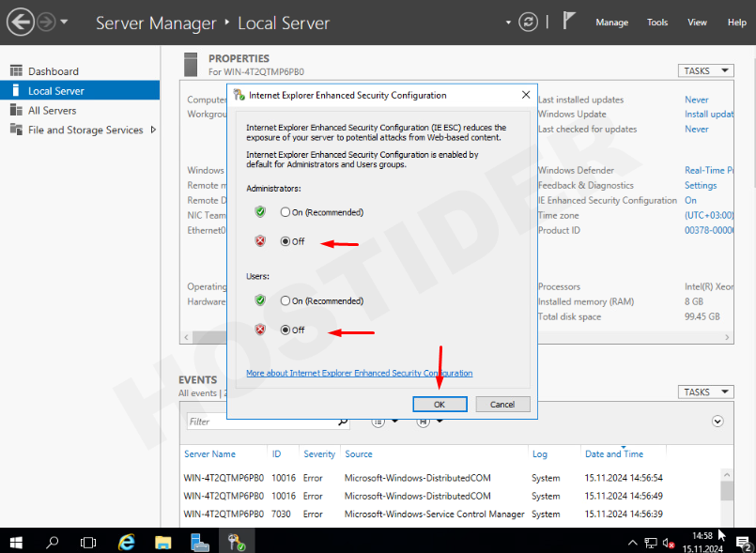Image resolution: width=756 pixels, height=553 pixels.
Task: Select Off option for Users
Action: tap(285, 330)
